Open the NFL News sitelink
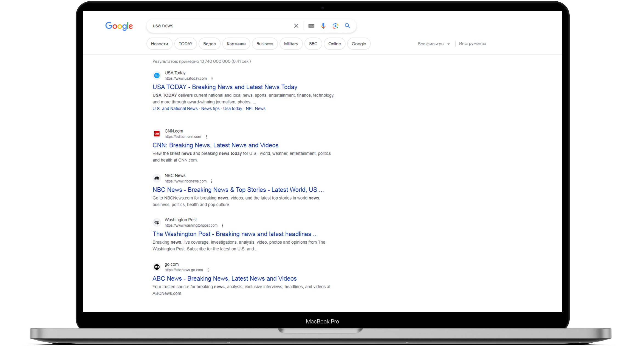This screenshot has width=644, height=362. point(256,109)
